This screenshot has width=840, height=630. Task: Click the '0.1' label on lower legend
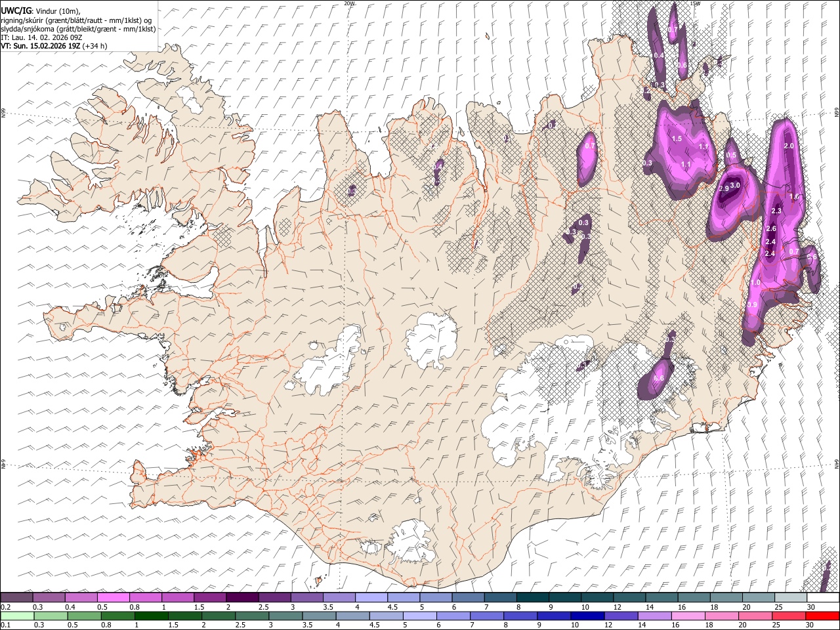click(x=5, y=625)
